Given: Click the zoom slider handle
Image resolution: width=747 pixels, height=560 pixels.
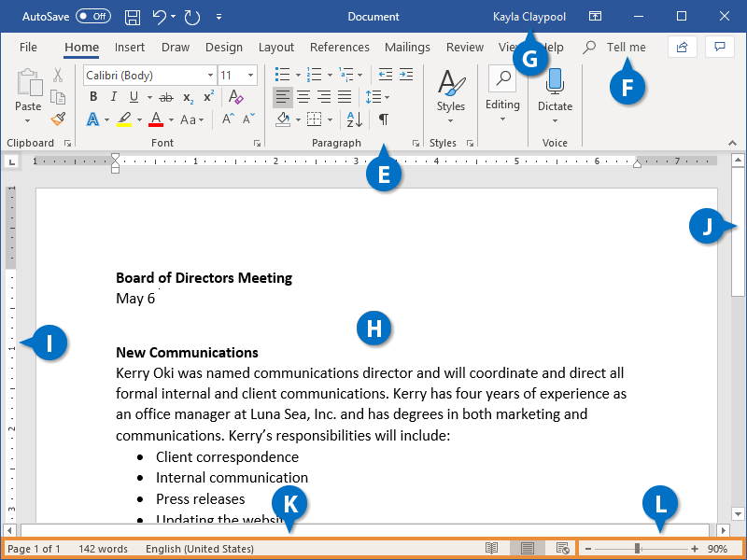Looking at the screenshot, I should (x=639, y=548).
